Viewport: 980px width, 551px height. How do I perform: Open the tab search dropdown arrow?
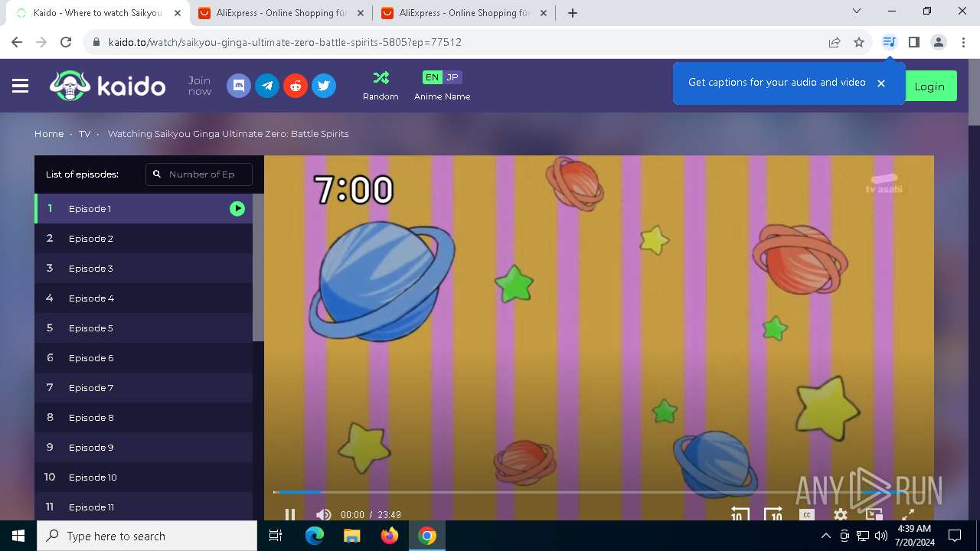pyautogui.click(x=857, y=11)
